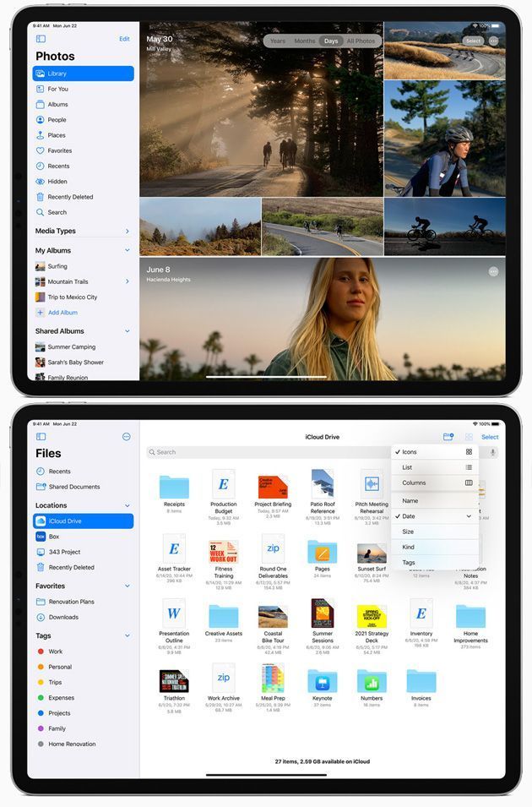Click the more options ellipsis in Files sidebar
This screenshot has width=532, height=807.
pyautogui.click(x=127, y=437)
